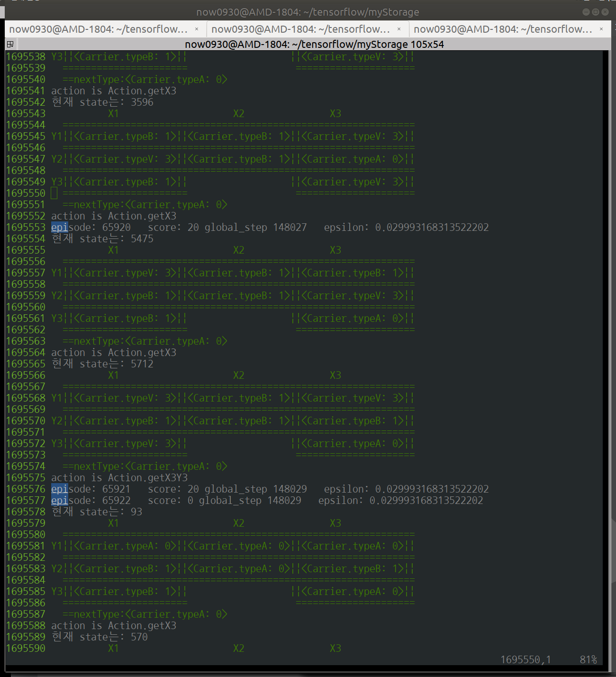The image size is (616, 677).
Task: Click the "Action.getX3Y3" text on line 1695575
Action: point(148,477)
